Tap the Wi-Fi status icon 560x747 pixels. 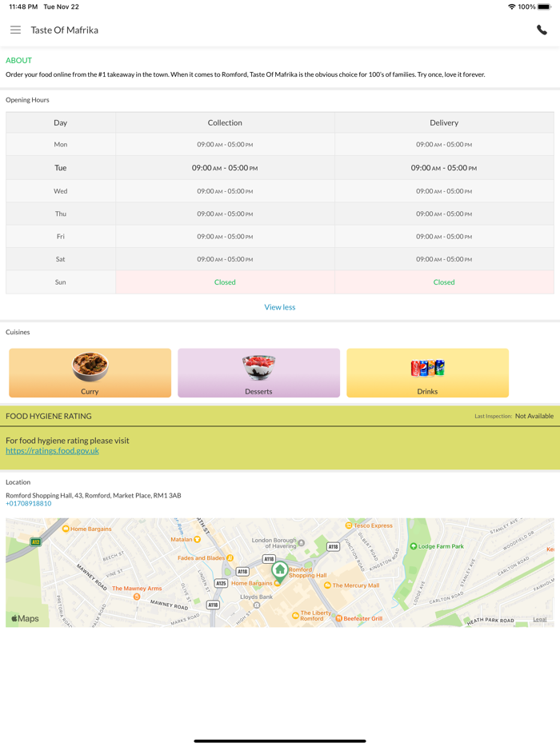coord(511,6)
